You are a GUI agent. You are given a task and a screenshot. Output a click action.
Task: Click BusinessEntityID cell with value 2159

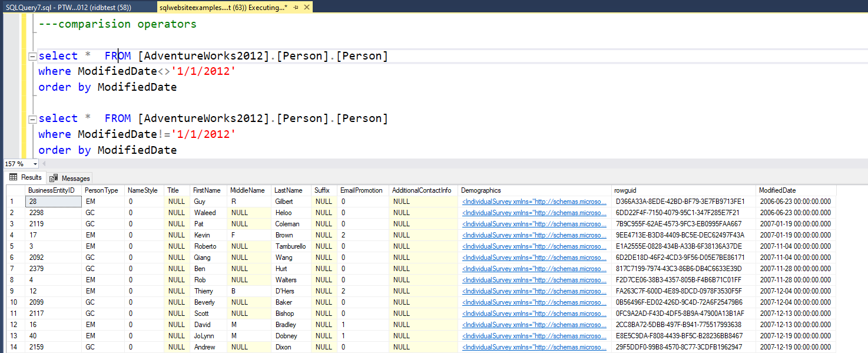coord(53,347)
